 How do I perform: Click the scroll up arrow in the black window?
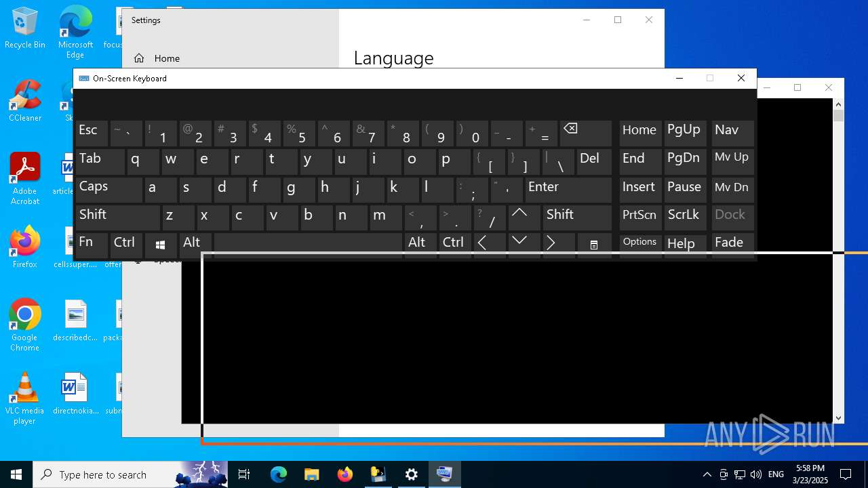(x=838, y=104)
